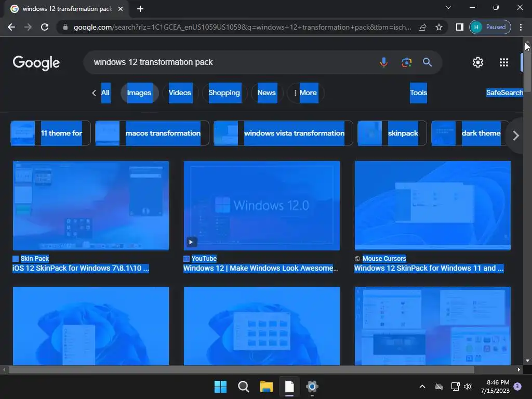Open 'Windows 12 SkinPack for Windows 11 and' link
This screenshot has width=532, height=399.
(429, 268)
